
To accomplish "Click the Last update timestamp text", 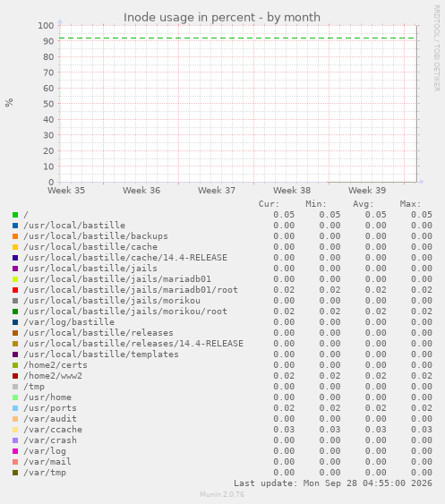I will pos(333,483).
